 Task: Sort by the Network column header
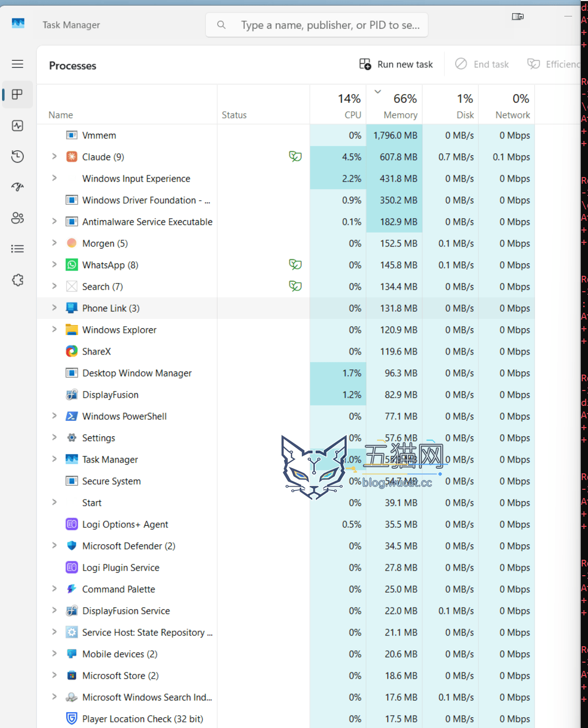click(x=507, y=105)
